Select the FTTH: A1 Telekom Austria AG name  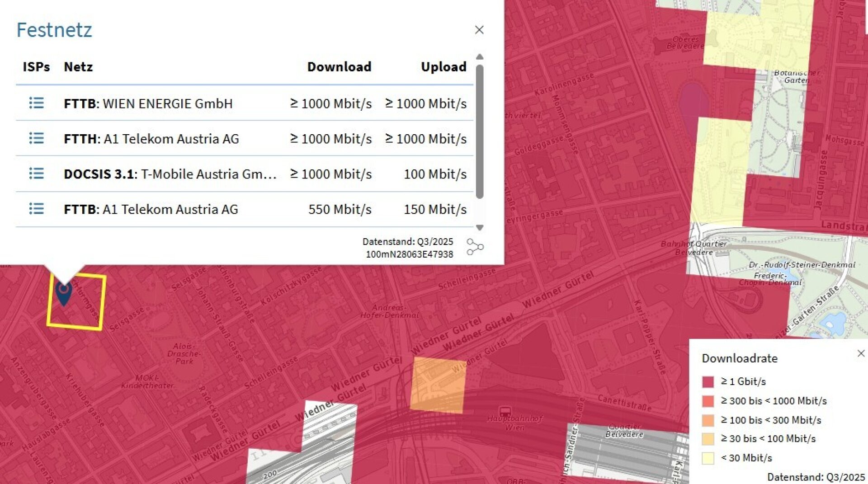point(151,139)
